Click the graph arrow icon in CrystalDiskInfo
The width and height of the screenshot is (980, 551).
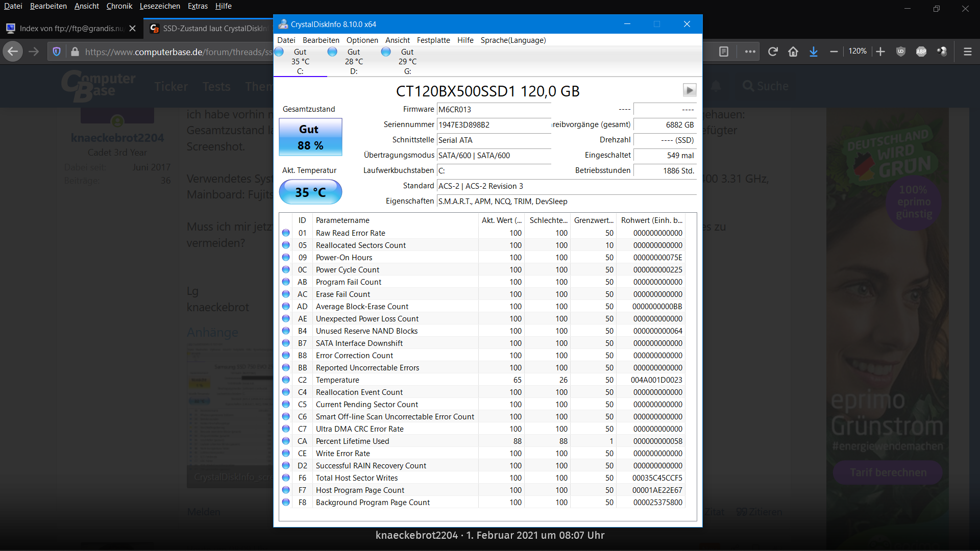click(x=689, y=90)
